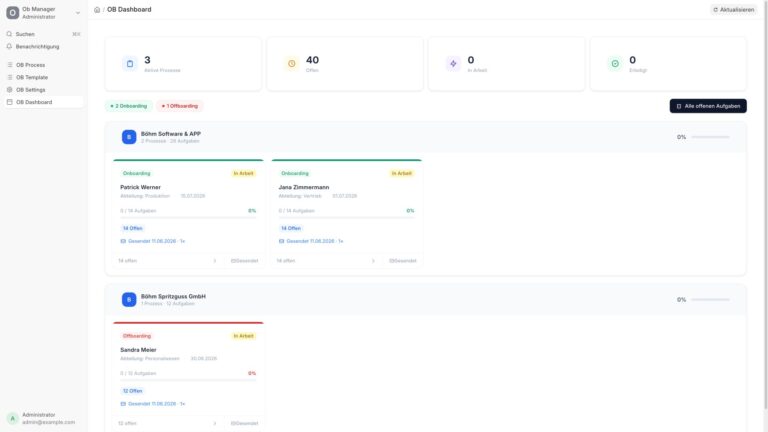Viewport: 768px width, 432px height.
Task: Click the Administrator avatar circle
Action: tap(12, 418)
